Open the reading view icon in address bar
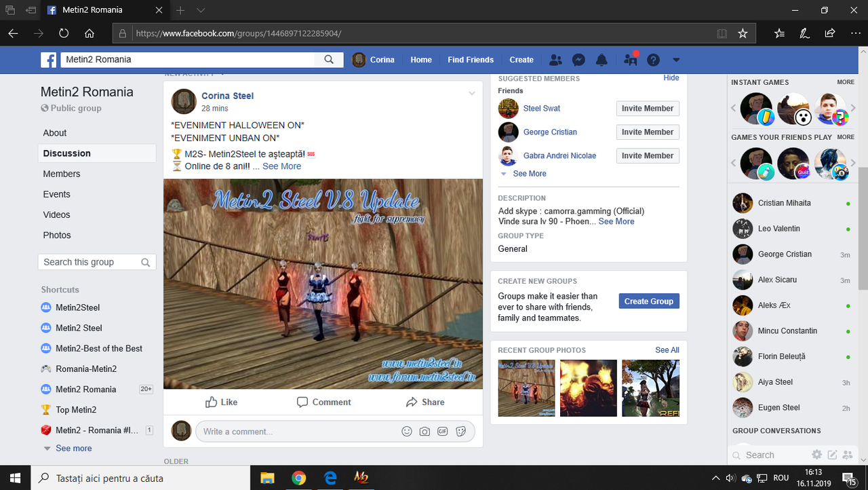Viewport: 868px width, 490px height. click(722, 33)
